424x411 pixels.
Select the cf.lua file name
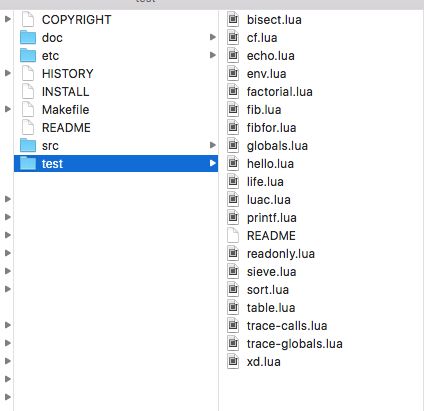click(262, 38)
